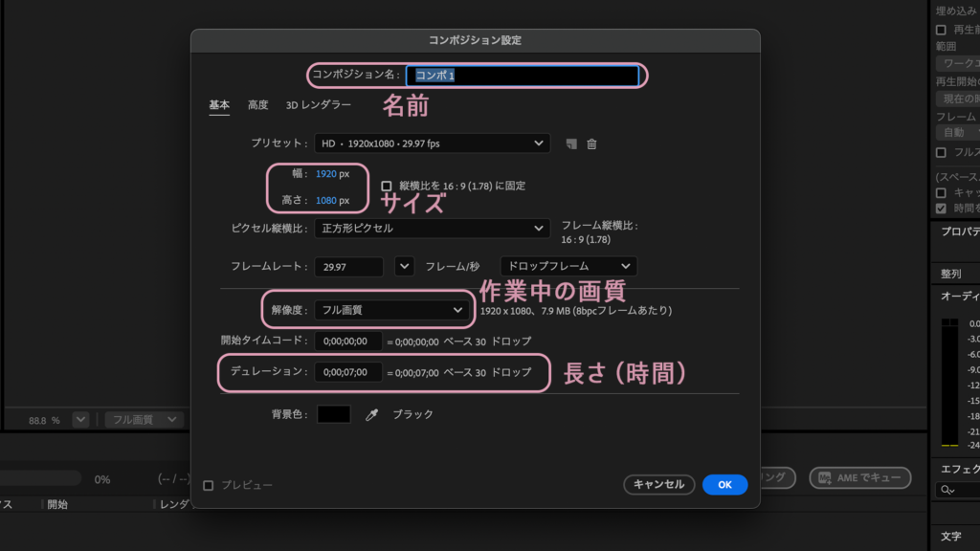
Task: Open the 自動 frame dropdown in the right panel
Action: (x=958, y=132)
